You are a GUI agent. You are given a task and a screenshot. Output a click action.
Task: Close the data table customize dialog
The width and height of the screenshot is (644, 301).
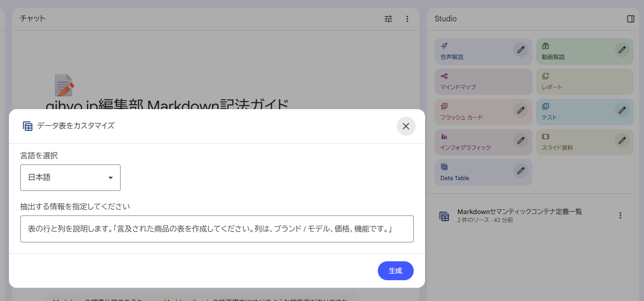406,126
